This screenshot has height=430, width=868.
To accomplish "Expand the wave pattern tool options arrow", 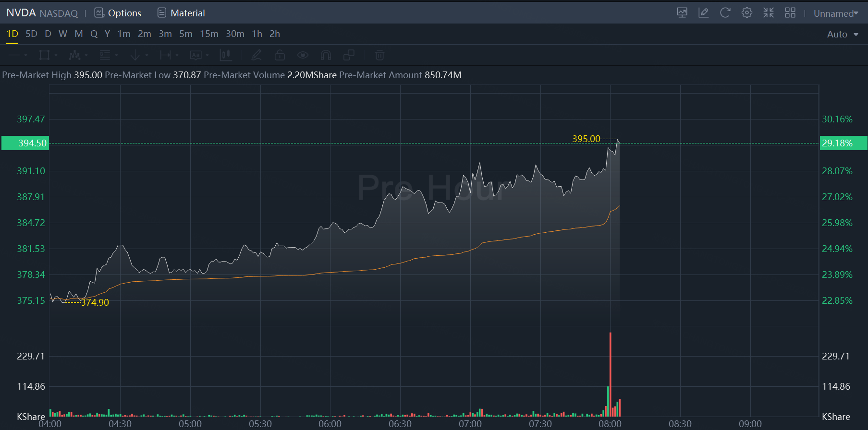I will click(x=86, y=56).
